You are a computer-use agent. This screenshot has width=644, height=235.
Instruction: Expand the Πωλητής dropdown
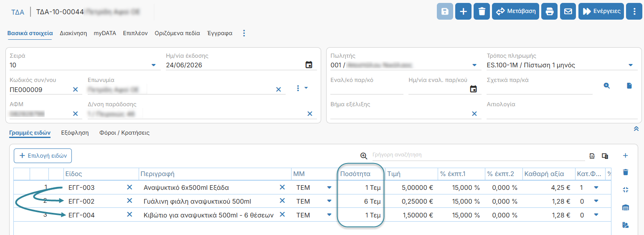[x=474, y=65]
